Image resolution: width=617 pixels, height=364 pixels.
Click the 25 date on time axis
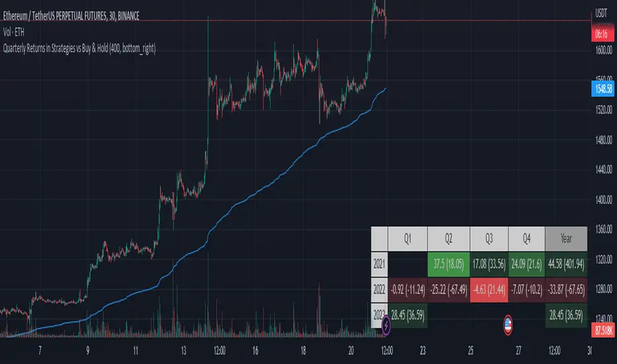(471, 350)
